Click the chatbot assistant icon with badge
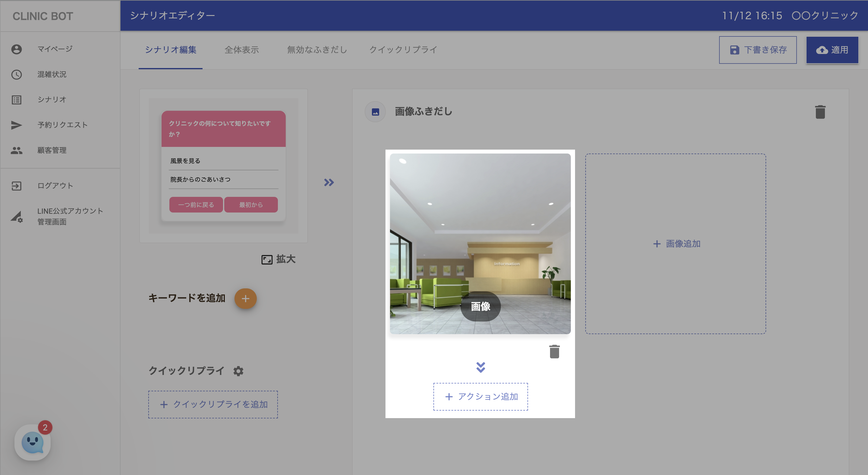The height and width of the screenshot is (475, 868). 32,442
